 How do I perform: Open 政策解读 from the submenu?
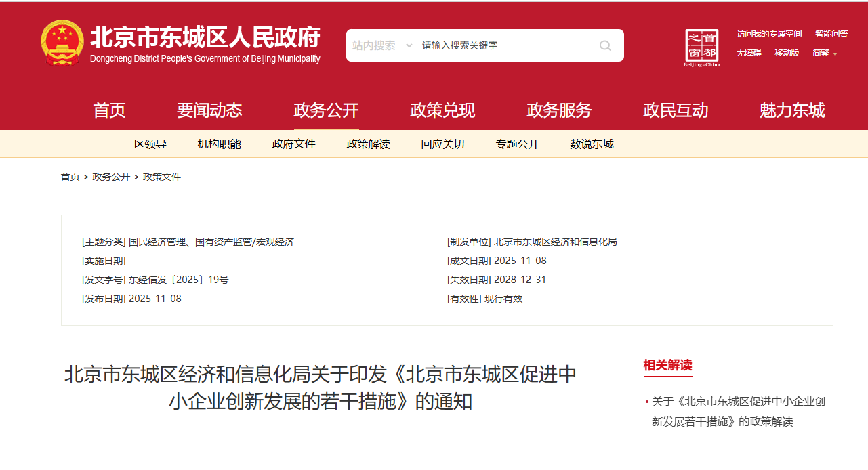(x=367, y=144)
